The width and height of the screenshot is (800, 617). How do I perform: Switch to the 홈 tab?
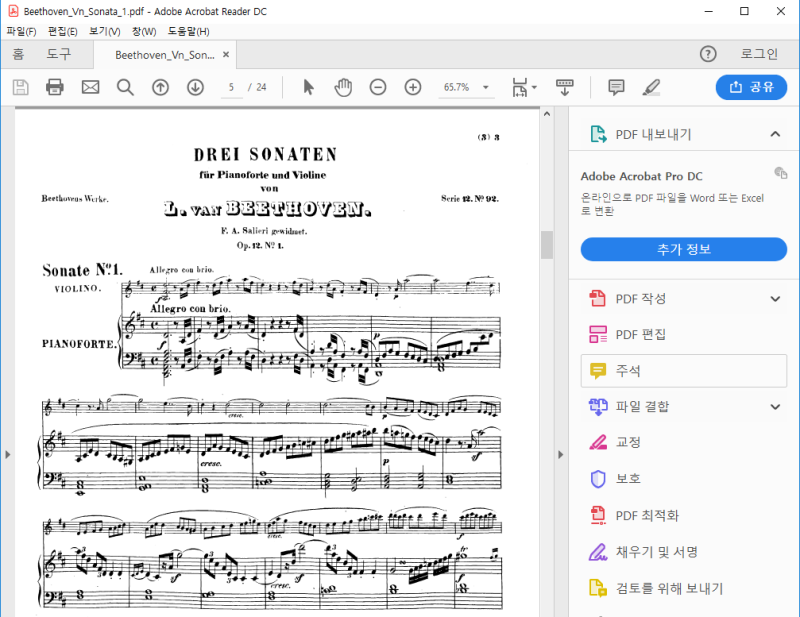[18, 54]
